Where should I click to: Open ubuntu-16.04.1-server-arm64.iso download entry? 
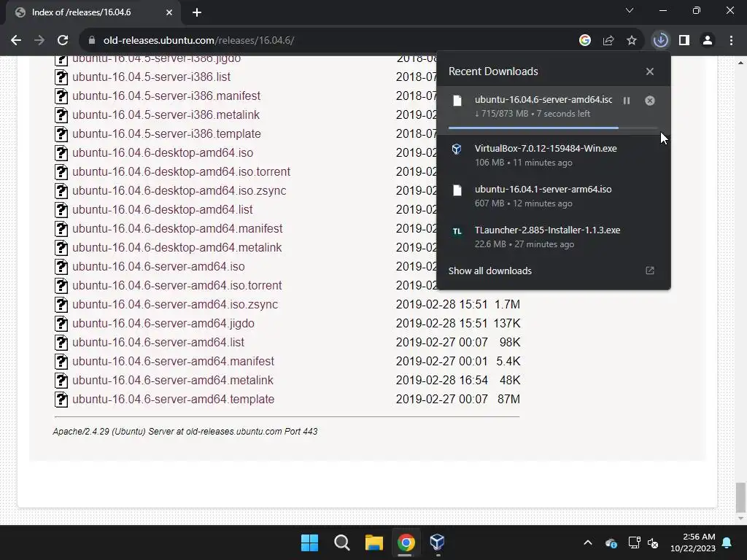(553, 196)
